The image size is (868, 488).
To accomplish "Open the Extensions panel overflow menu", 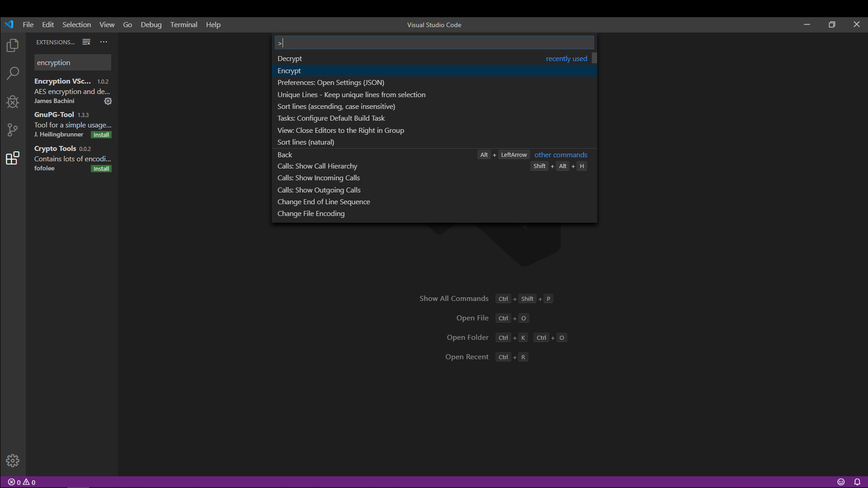I will pos(103,41).
